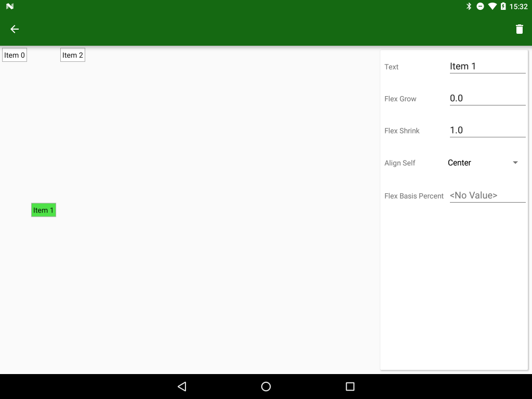Viewport: 532px width, 399px height.
Task: Tap the Back triangle navigation button
Action: click(x=181, y=387)
